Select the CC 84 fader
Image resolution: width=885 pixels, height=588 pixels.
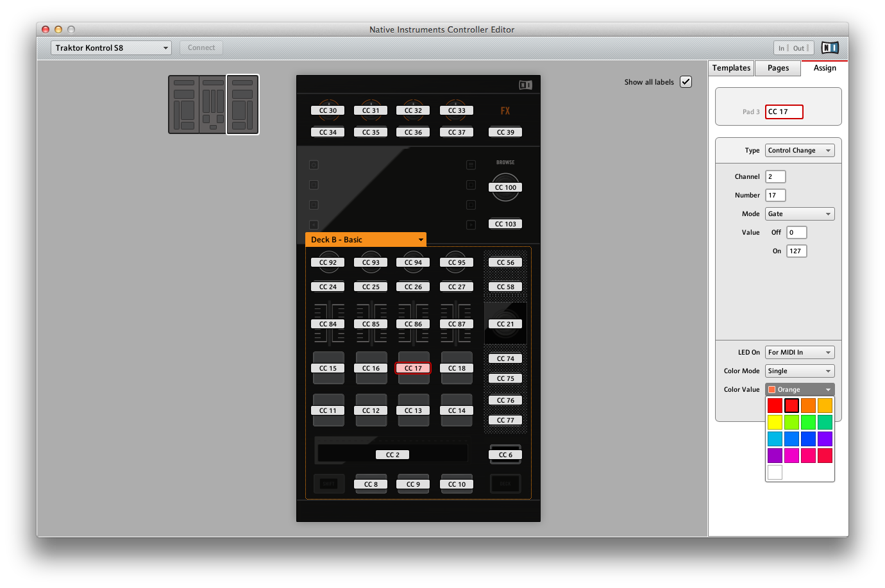[328, 324]
